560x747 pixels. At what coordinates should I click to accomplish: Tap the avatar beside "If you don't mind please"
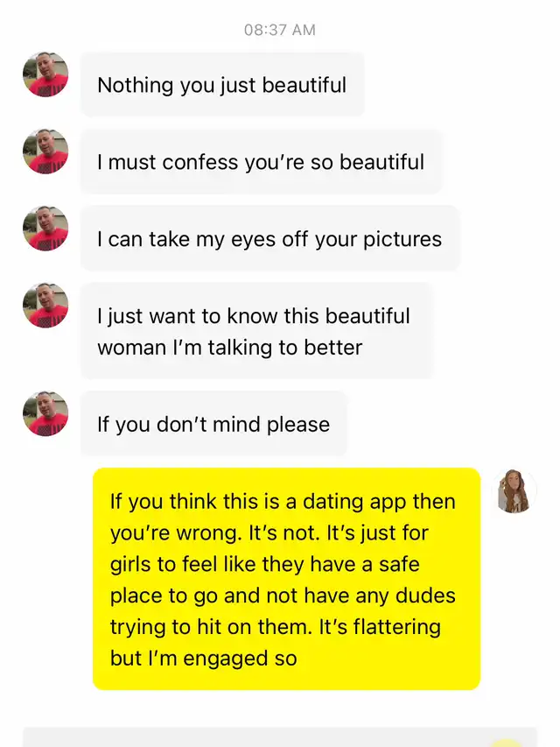pos(45,414)
